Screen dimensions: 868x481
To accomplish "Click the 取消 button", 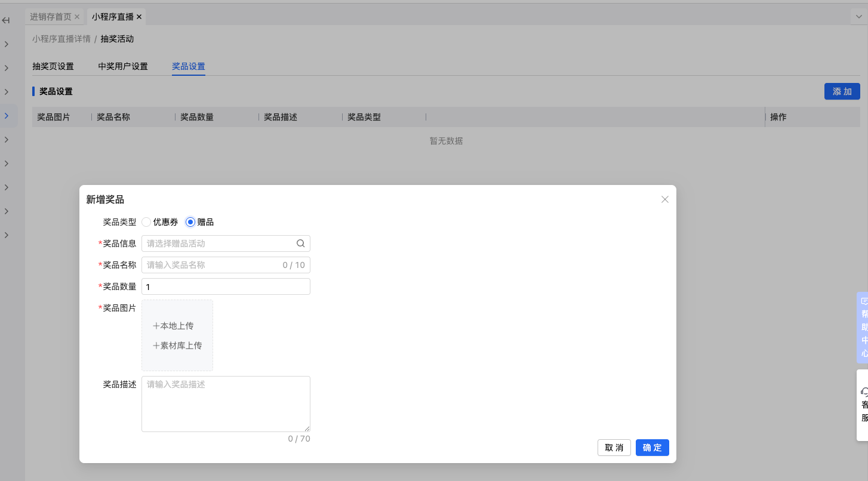I will click(614, 448).
